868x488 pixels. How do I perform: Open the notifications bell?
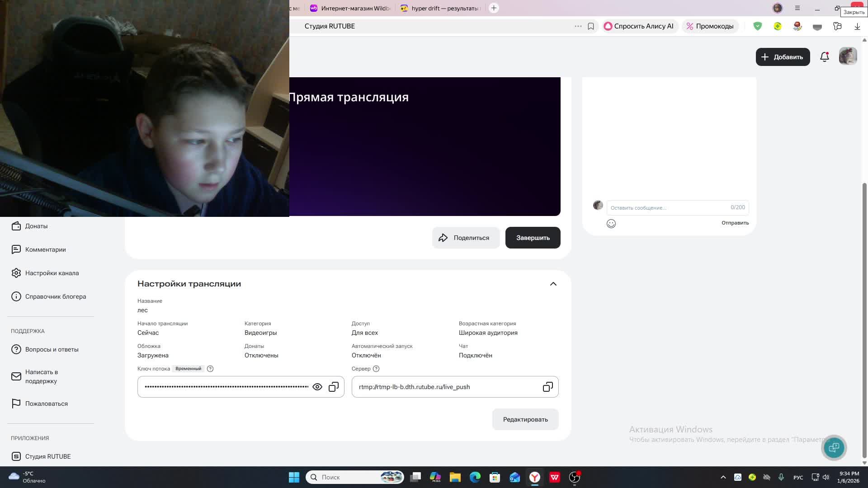point(824,57)
